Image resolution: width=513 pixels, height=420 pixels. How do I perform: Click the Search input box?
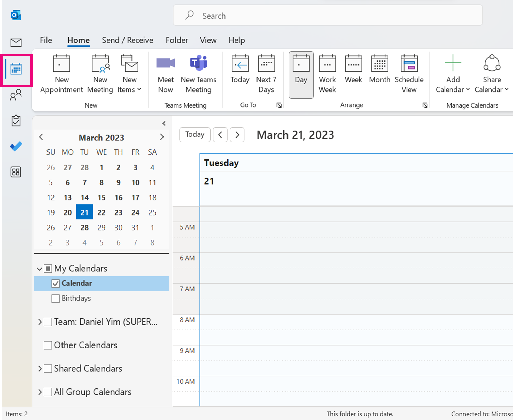(328, 16)
